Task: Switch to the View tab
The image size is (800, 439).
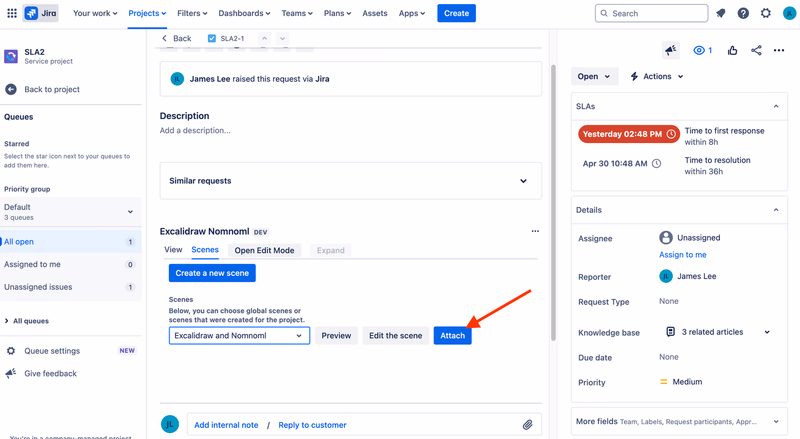Action: (x=173, y=250)
